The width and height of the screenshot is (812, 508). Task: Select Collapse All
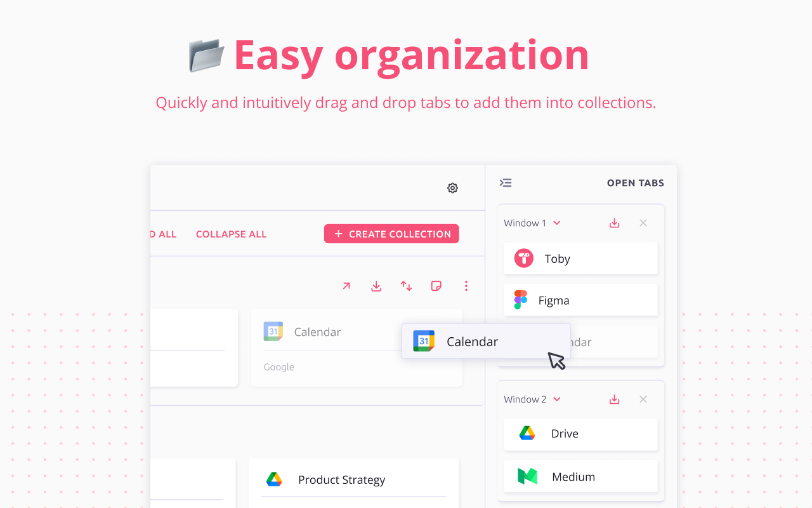point(231,234)
